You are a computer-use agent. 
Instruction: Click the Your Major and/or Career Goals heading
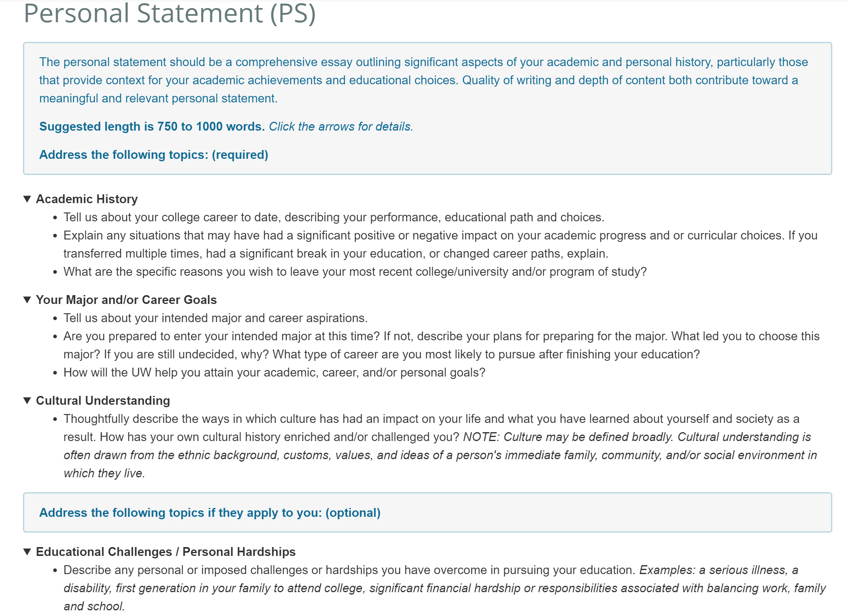[x=126, y=300]
